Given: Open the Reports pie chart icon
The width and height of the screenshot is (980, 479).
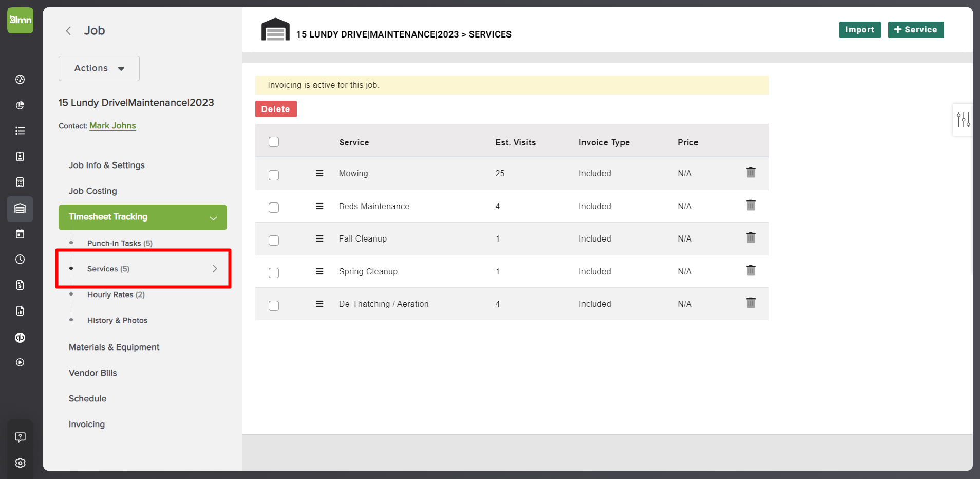Looking at the screenshot, I should coord(20,105).
